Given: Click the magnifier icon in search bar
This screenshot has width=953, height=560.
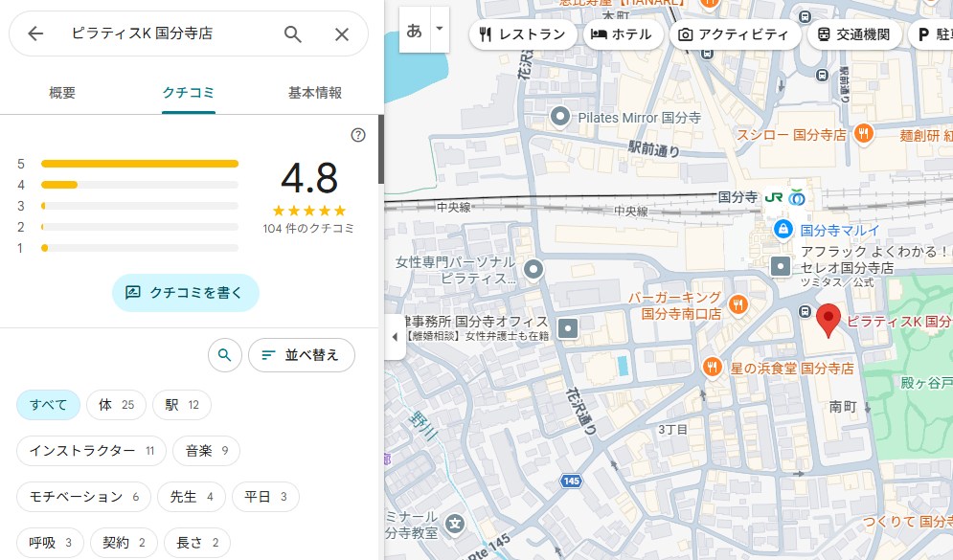Looking at the screenshot, I should pyautogui.click(x=293, y=34).
